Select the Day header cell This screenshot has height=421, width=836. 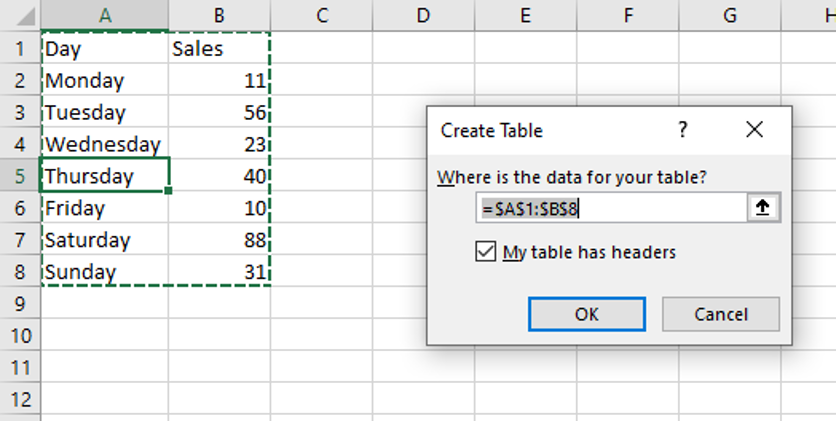point(105,48)
